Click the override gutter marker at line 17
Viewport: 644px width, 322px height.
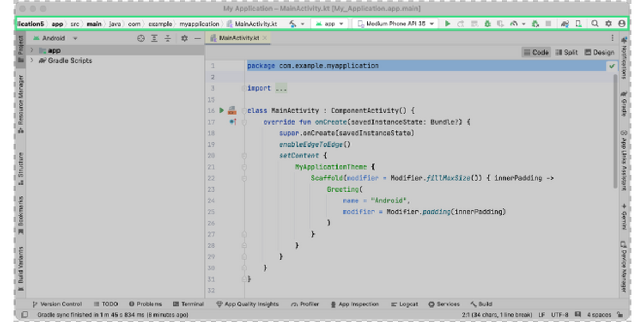click(232, 122)
